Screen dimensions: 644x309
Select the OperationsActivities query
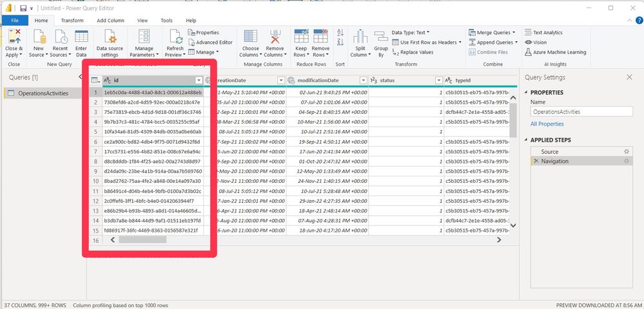(x=43, y=93)
